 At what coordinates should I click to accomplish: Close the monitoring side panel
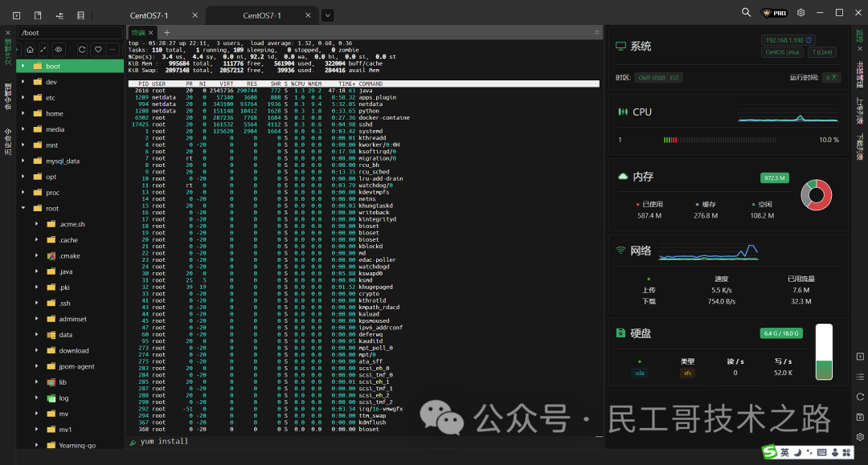click(860, 49)
